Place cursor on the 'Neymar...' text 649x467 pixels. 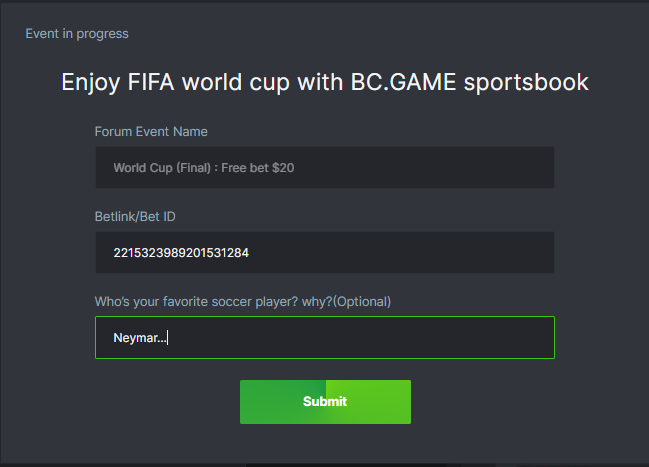click(139, 338)
